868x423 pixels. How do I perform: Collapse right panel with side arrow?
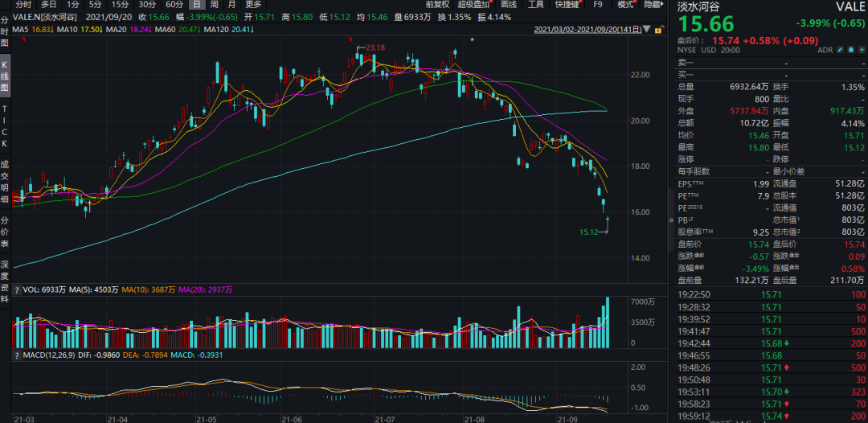click(671, 220)
